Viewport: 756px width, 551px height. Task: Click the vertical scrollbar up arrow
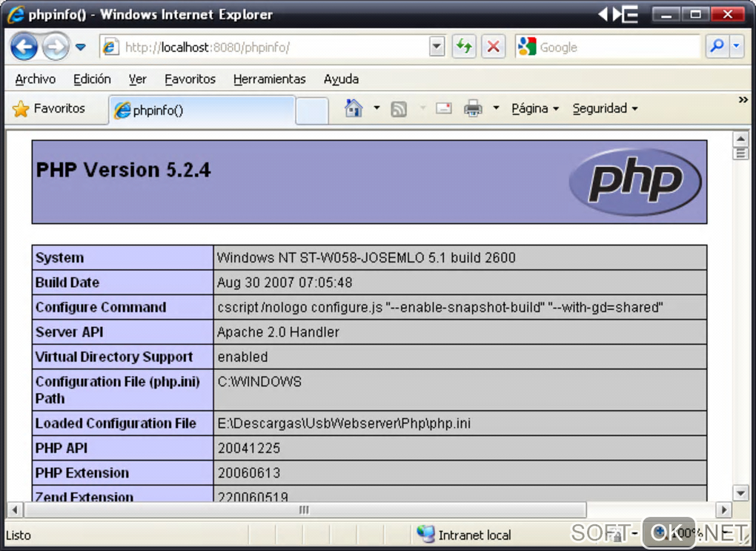(x=740, y=139)
